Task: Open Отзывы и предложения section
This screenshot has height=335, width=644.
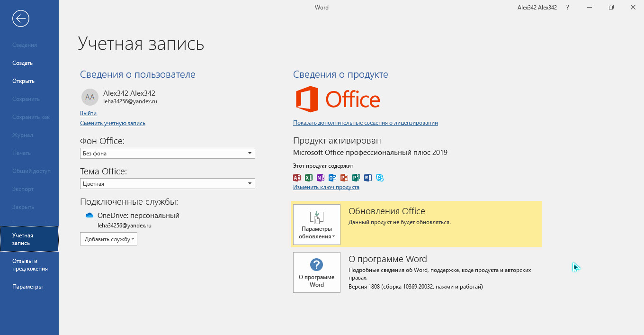Action: [30, 265]
